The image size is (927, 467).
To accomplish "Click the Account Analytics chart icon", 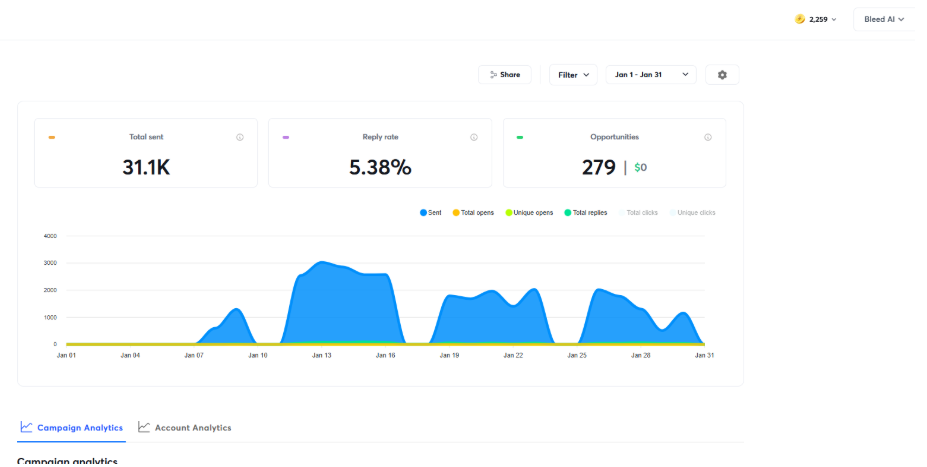I will 144,427.
